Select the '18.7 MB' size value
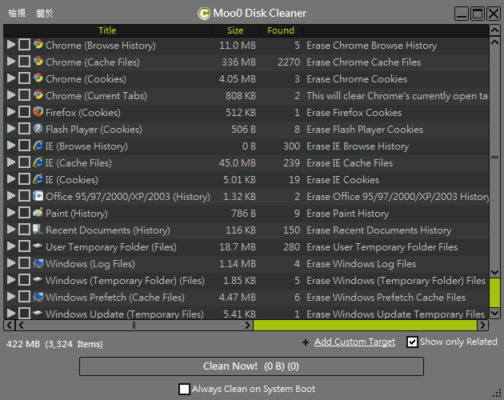The width and height of the screenshot is (504, 400). pyautogui.click(x=237, y=247)
